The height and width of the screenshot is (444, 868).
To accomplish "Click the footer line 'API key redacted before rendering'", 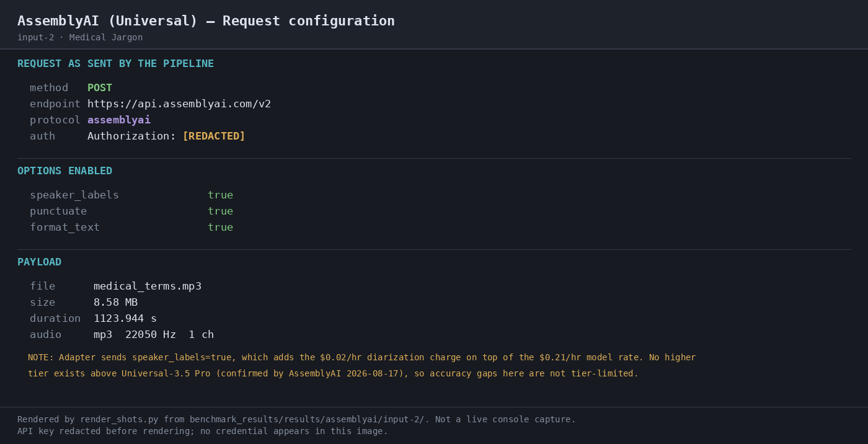I will tap(203, 432).
